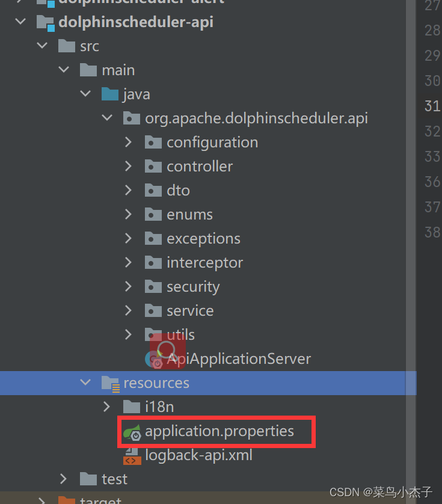Viewport: 442px width, 504px height.
Task: Expand the i18n folder chevron
Action: click(x=106, y=407)
